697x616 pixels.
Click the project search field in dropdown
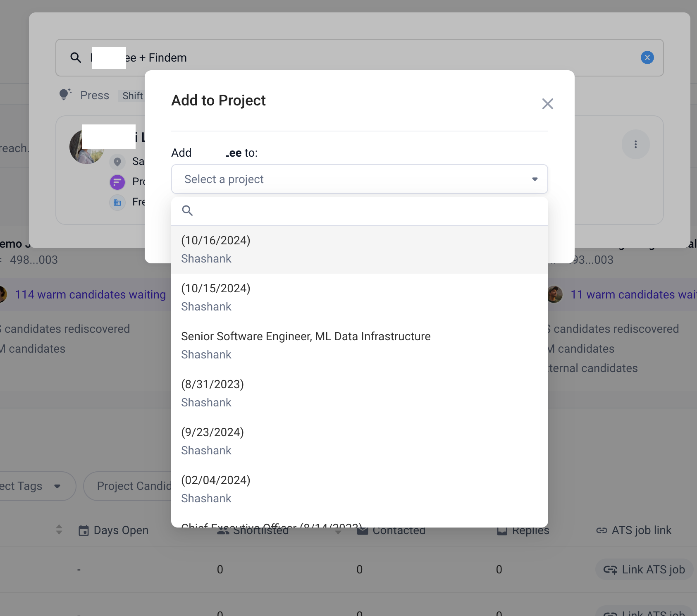360,211
